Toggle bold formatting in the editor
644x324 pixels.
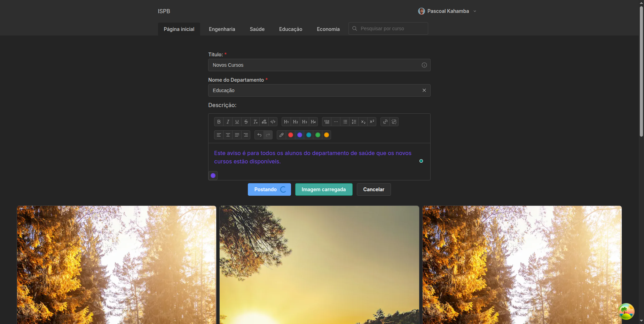click(219, 122)
